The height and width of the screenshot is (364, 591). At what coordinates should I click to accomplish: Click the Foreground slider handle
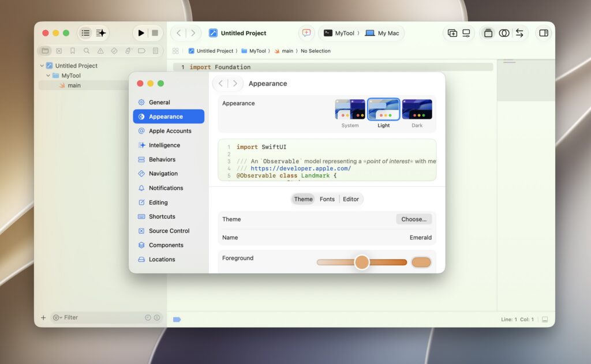click(362, 262)
